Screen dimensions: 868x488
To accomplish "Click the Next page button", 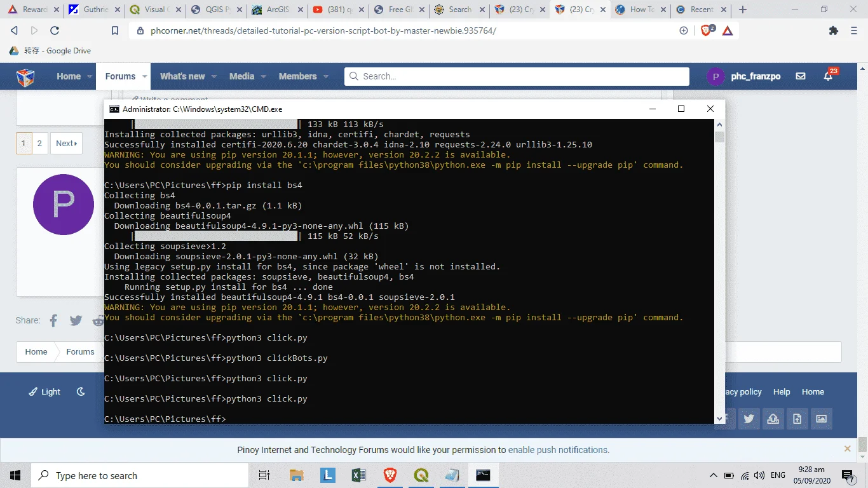I will (66, 144).
